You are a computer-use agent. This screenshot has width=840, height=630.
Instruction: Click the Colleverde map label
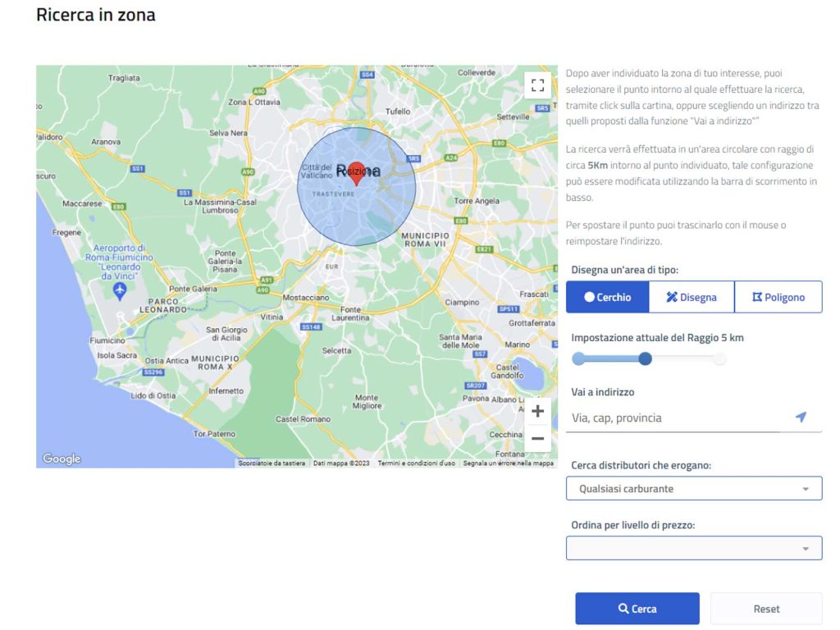[x=477, y=72]
